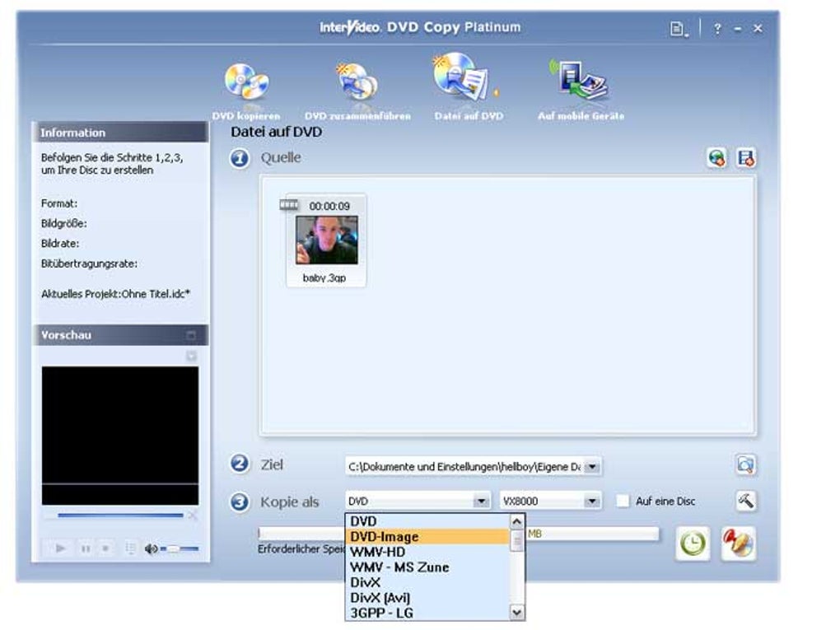The height and width of the screenshot is (630, 840).
Task: Click the format list scrollbar thumb
Action: (516, 540)
